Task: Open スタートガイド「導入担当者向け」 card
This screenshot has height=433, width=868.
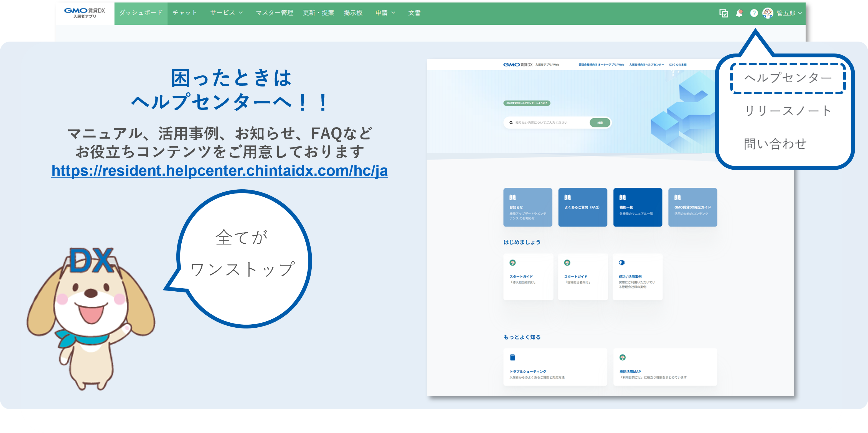Action: (x=528, y=276)
